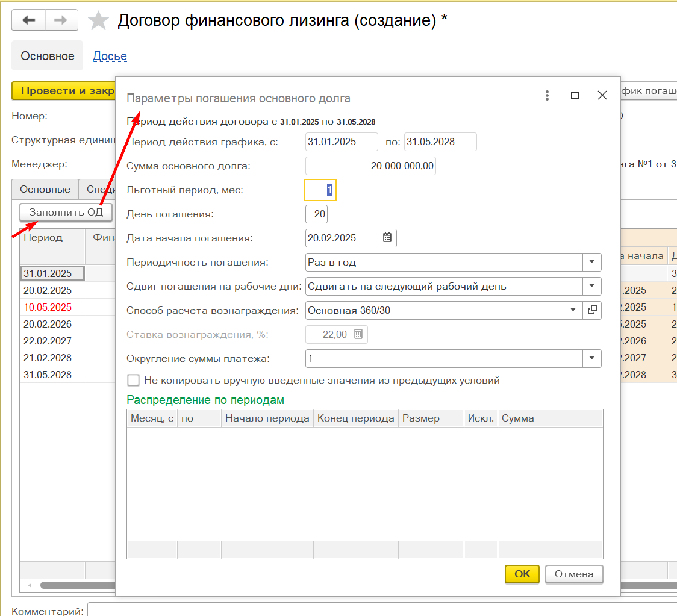Image resolution: width=677 pixels, height=616 pixels.
Task: Open the 'Досье' link
Action: pos(110,56)
